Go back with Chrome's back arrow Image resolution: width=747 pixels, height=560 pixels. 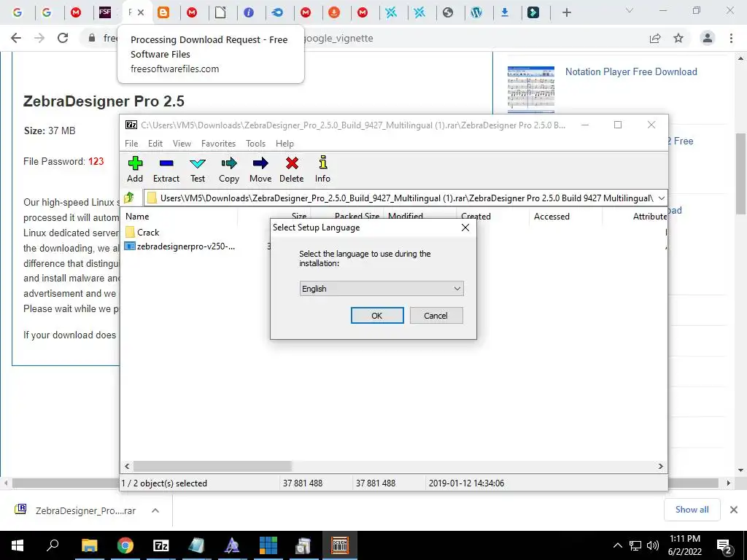point(16,38)
